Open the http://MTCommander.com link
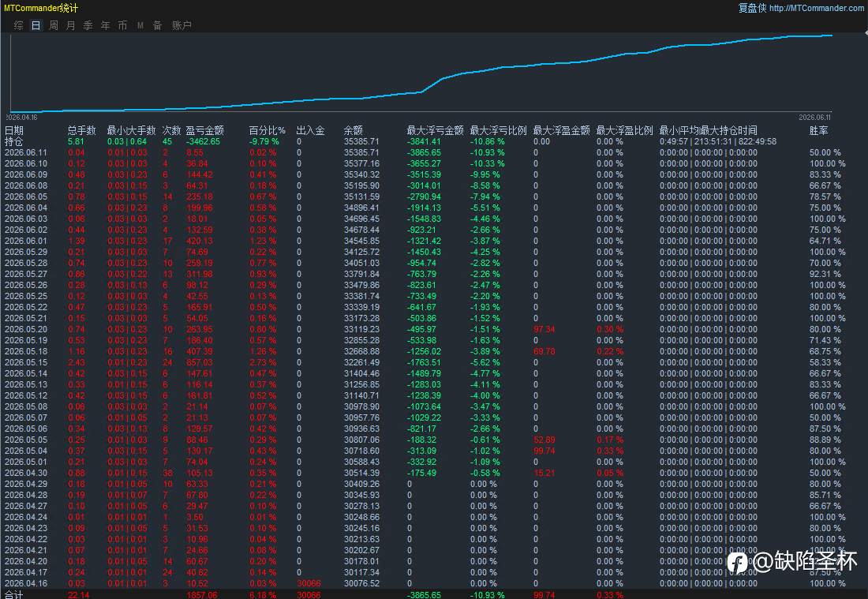 (816, 9)
